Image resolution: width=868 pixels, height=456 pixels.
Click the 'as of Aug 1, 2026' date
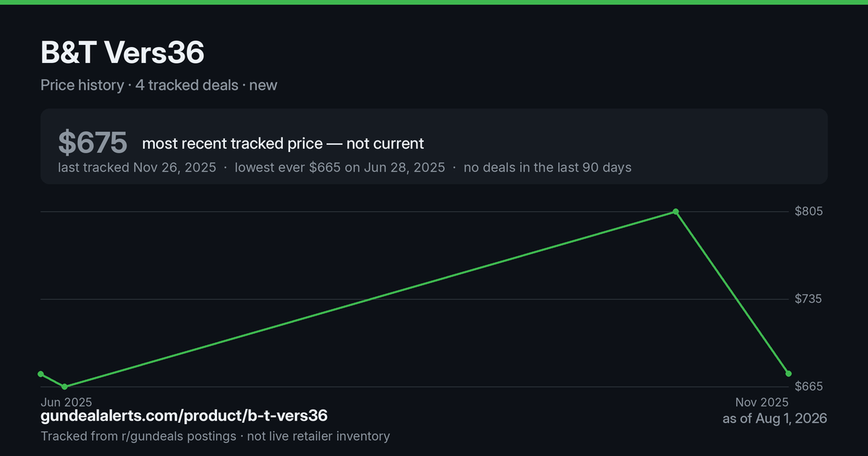[x=775, y=418]
